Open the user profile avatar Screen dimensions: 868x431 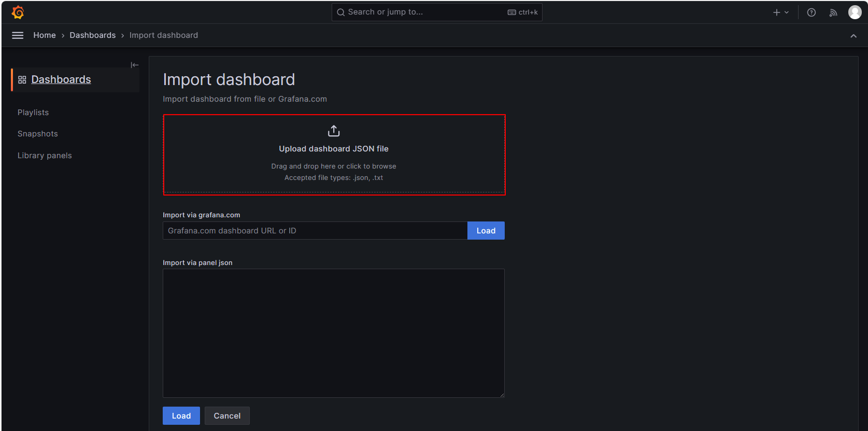(x=855, y=12)
